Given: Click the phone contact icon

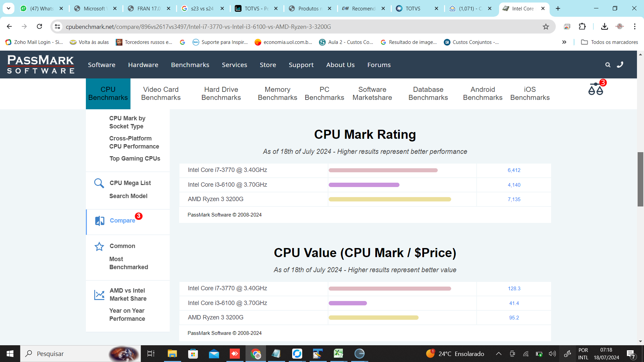Looking at the screenshot, I should [620, 65].
